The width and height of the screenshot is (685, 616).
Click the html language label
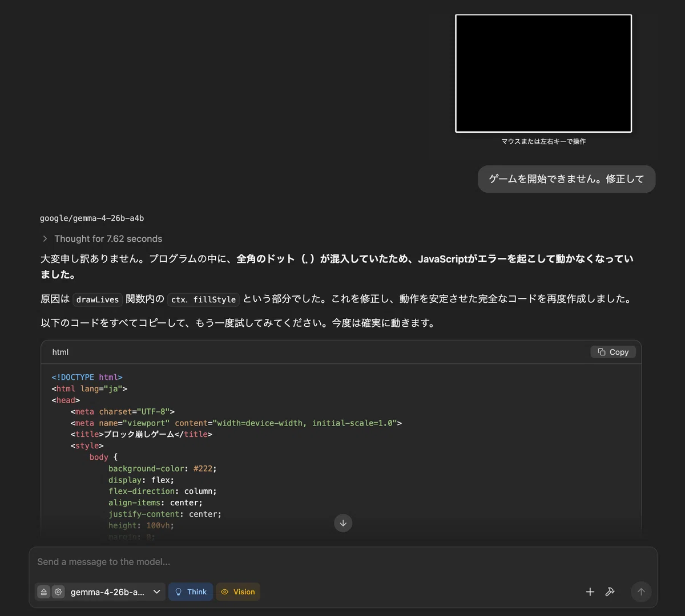point(61,352)
